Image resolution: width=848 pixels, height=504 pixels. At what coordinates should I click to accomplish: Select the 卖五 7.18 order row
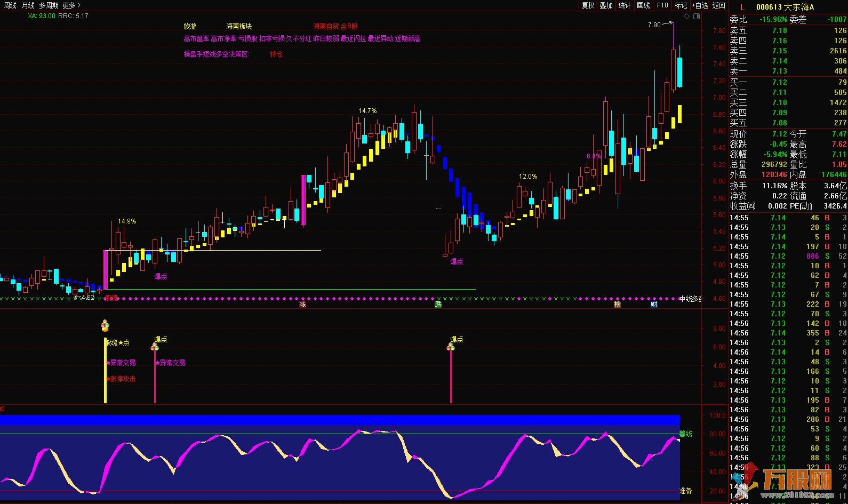pos(788,30)
